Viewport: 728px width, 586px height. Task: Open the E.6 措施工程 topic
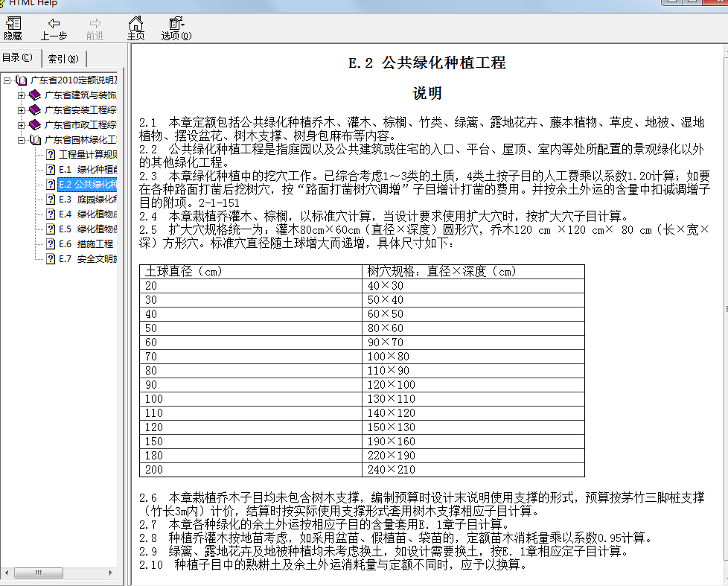coord(86,243)
